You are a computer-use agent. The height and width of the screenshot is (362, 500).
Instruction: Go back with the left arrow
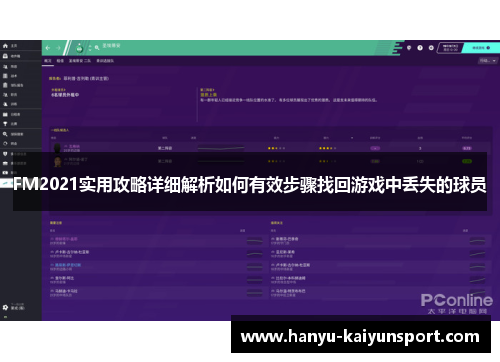pyautogui.click(x=48, y=48)
